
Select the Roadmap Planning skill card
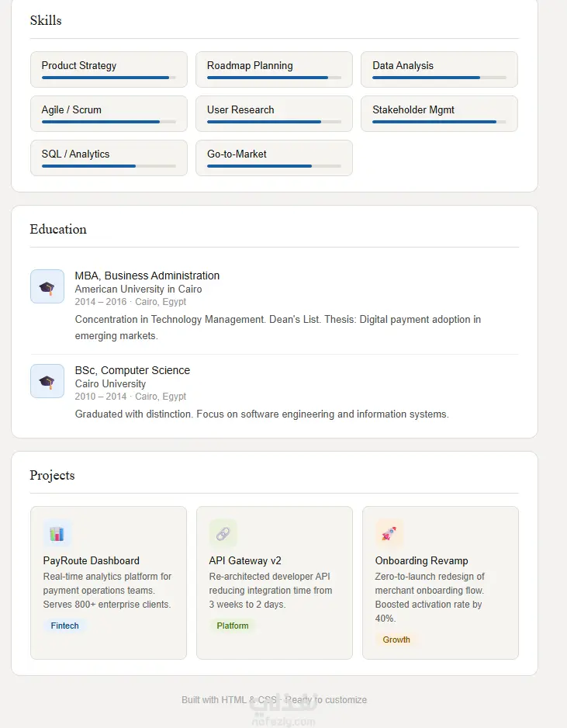pos(275,69)
